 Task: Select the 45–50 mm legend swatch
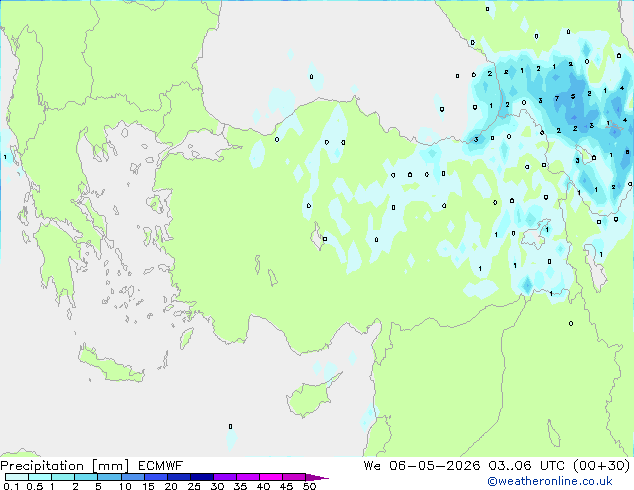coord(294,477)
